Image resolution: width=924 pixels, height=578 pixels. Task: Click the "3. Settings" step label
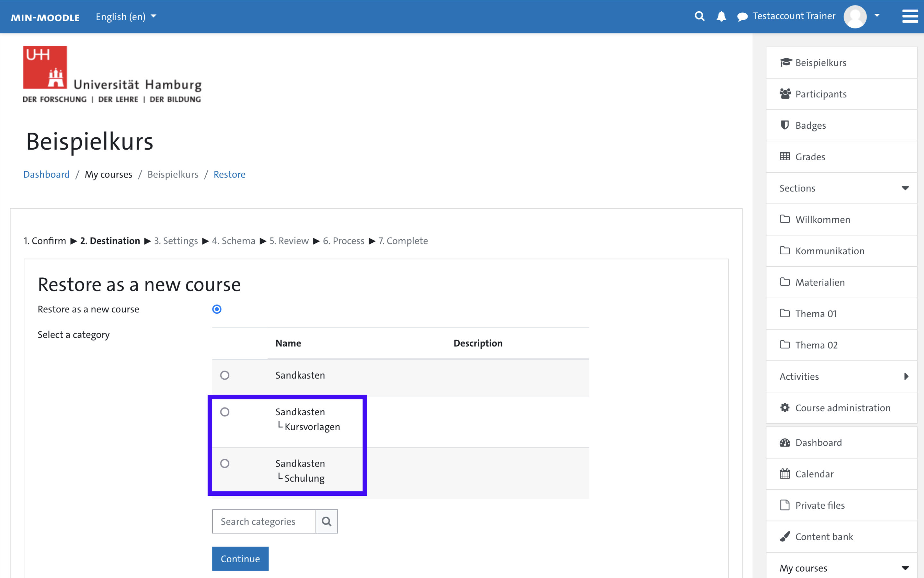tap(176, 241)
